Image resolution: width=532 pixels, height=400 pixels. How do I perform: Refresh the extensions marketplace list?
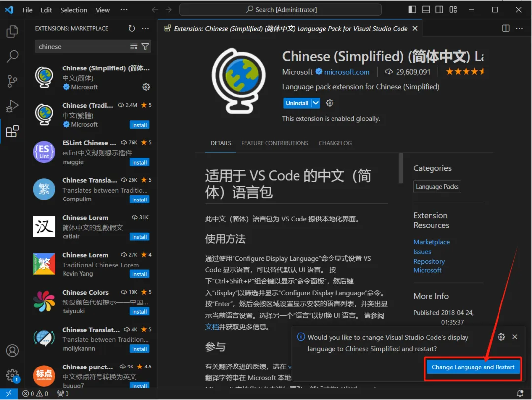pyautogui.click(x=132, y=28)
